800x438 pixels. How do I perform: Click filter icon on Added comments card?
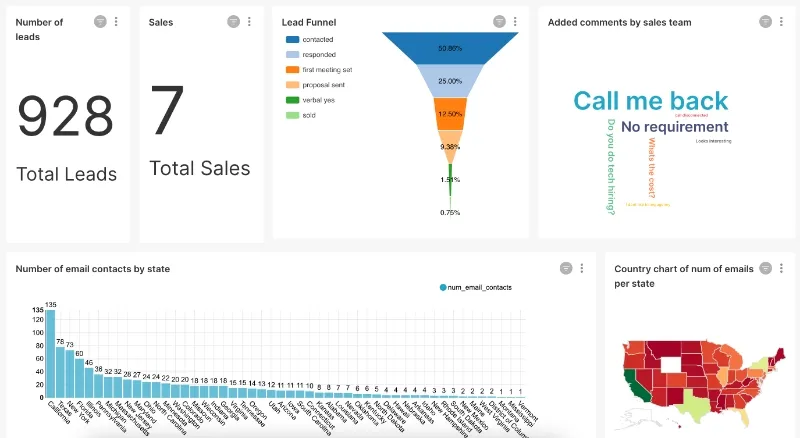(x=765, y=22)
